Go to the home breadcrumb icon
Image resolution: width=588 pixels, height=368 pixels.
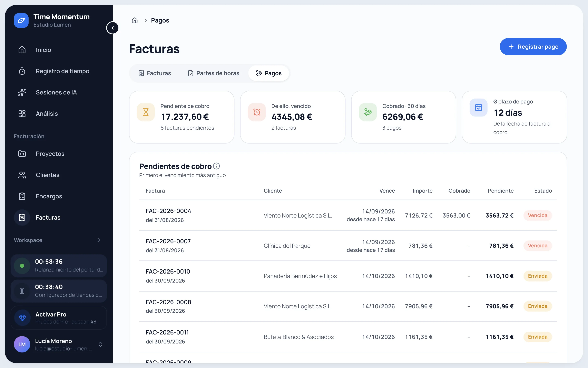pos(135,20)
